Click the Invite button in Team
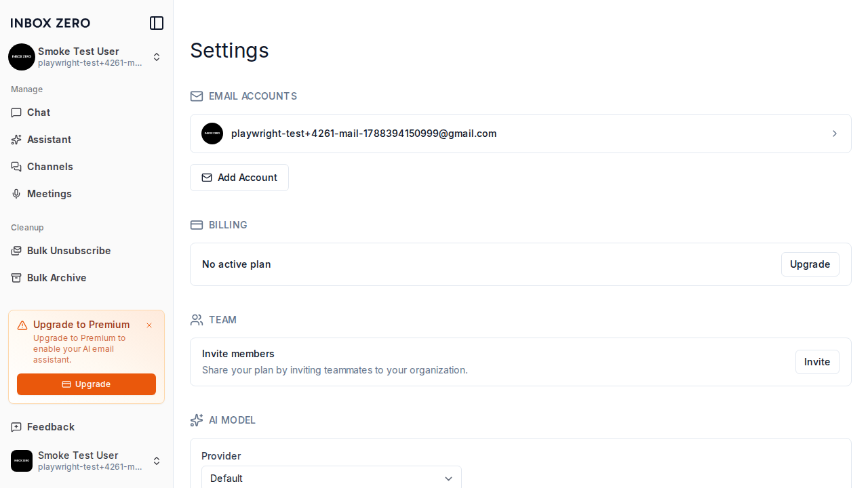The image size is (868, 488). click(x=817, y=362)
